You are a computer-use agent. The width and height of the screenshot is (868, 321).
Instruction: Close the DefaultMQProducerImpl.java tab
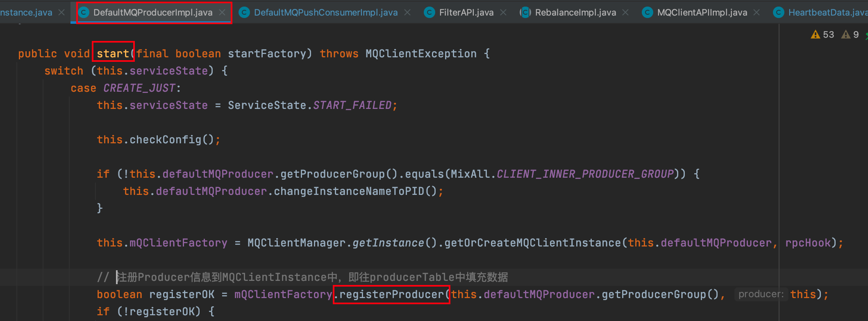(x=222, y=13)
